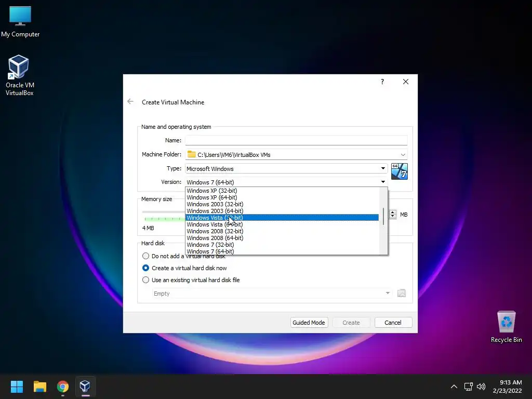Viewport: 532px width, 399px height.
Task: Open File Explorer from the taskbar
Action: tap(39, 387)
